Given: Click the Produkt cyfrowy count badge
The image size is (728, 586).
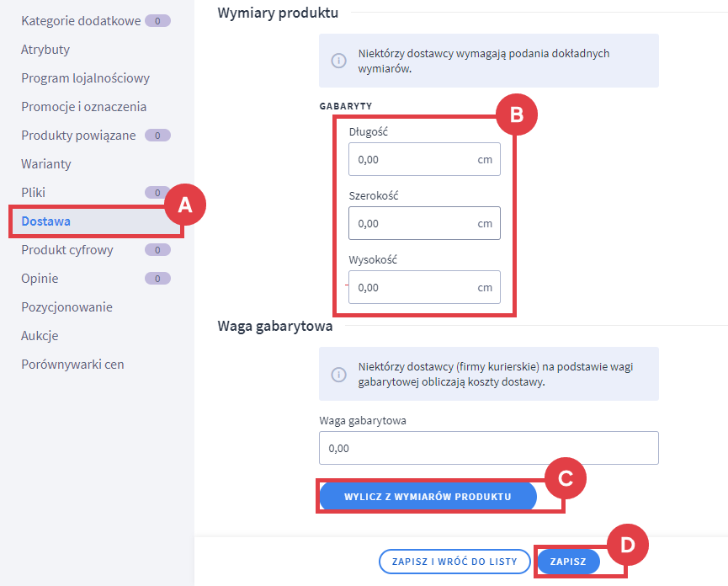Looking at the screenshot, I should click(158, 250).
